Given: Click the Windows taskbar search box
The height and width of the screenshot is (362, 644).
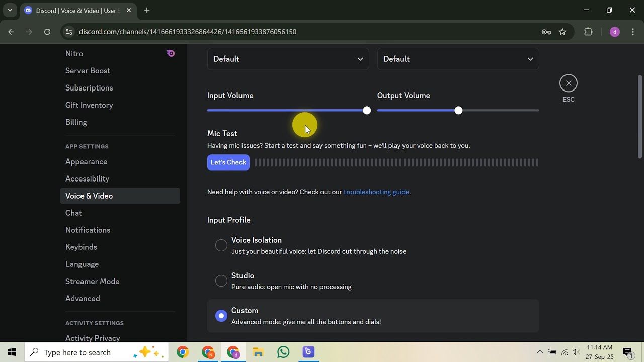Looking at the screenshot, I should (x=97, y=352).
